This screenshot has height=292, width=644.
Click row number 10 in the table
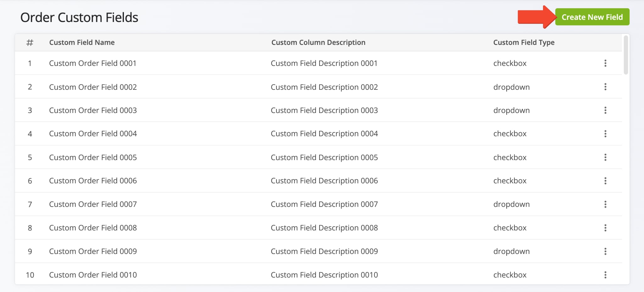coord(30,275)
